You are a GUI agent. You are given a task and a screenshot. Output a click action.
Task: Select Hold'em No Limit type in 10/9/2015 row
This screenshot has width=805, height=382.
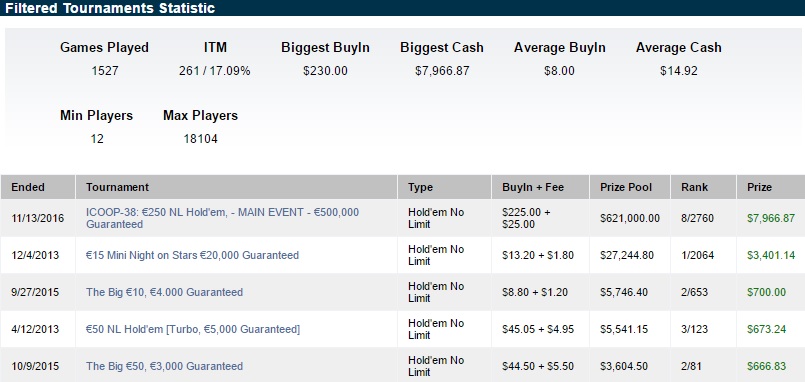(x=436, y=366)
